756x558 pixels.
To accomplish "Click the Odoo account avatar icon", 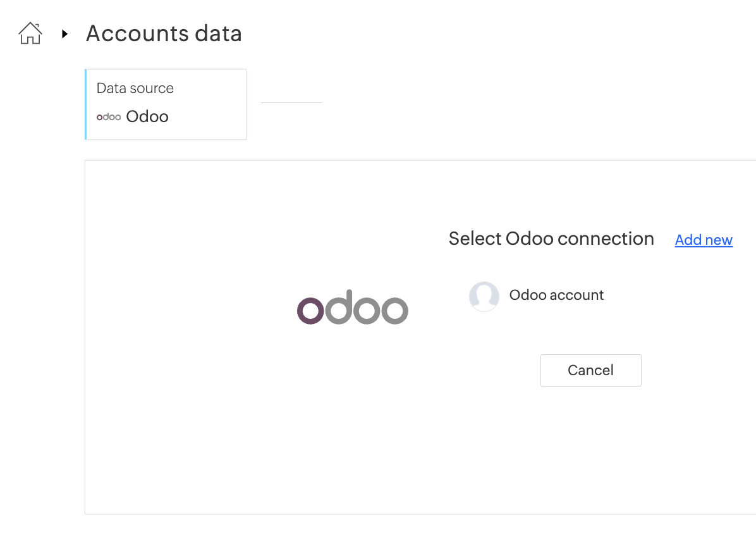I will click(484, 296).
